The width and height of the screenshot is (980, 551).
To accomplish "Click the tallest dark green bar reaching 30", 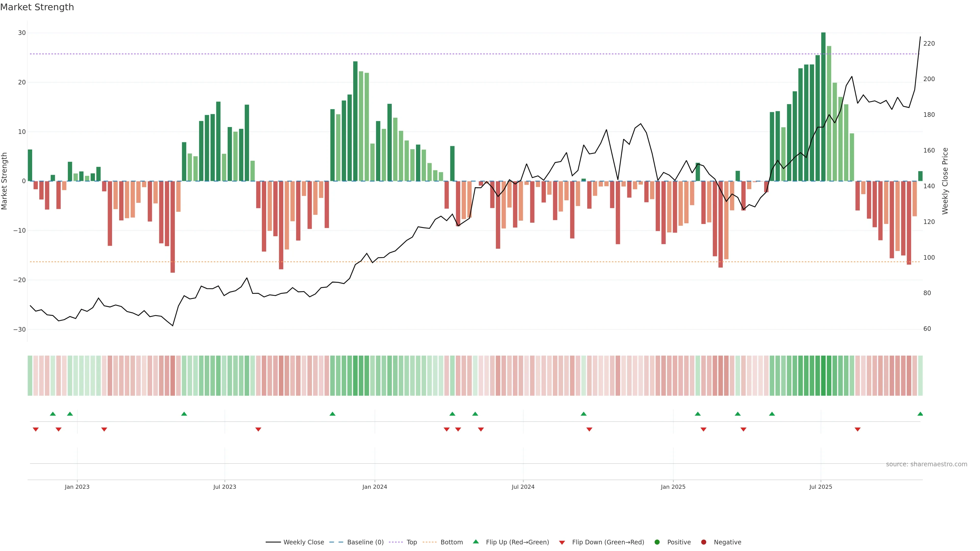I will 823,106.
